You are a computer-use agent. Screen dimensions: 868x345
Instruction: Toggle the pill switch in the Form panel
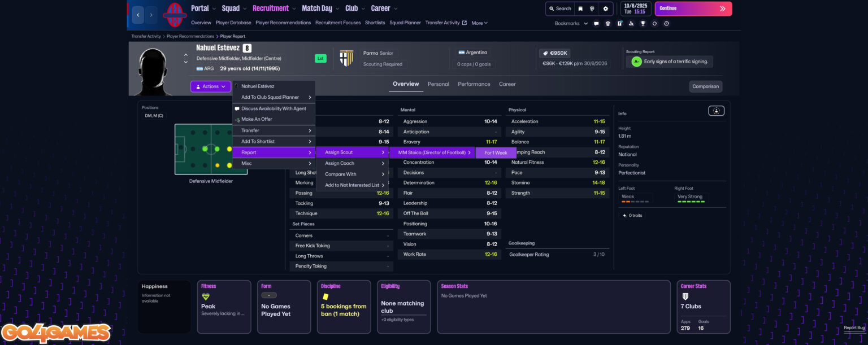tap(269, 295)
